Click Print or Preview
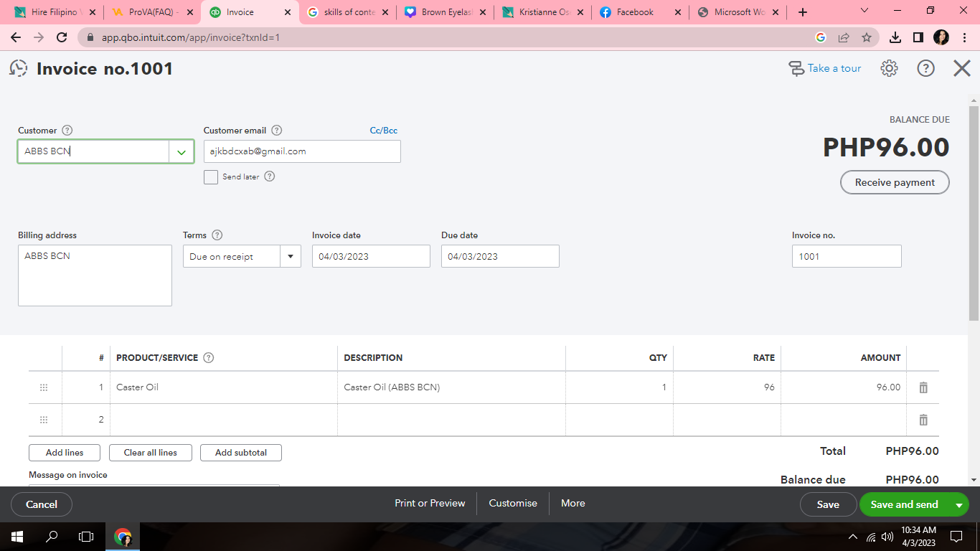Viewport: 980px width, 551px height. (430, 504)
